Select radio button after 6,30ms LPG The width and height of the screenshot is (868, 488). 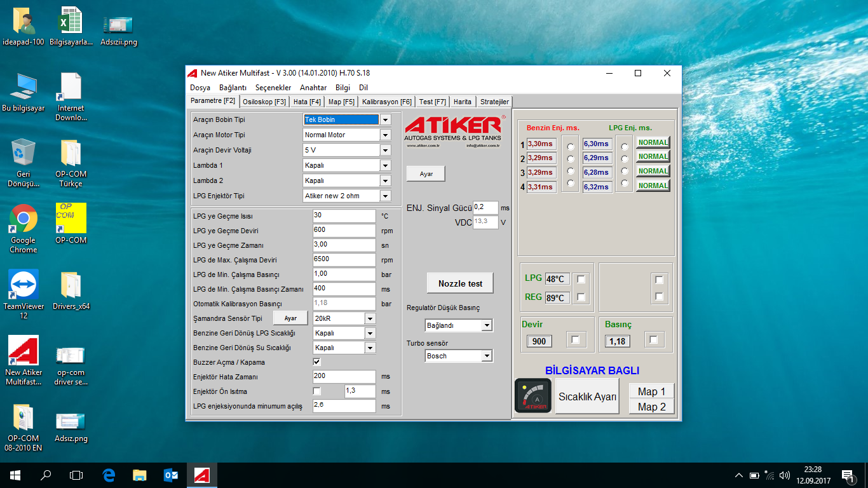coord(625,147)
